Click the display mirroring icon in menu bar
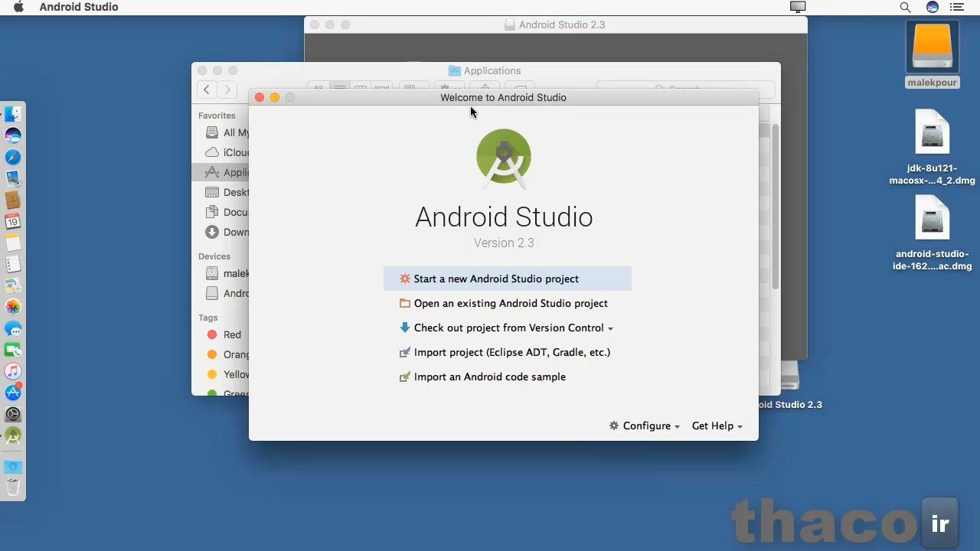The width and height of the screenshot is (980, 551). (x=798, y=7)
